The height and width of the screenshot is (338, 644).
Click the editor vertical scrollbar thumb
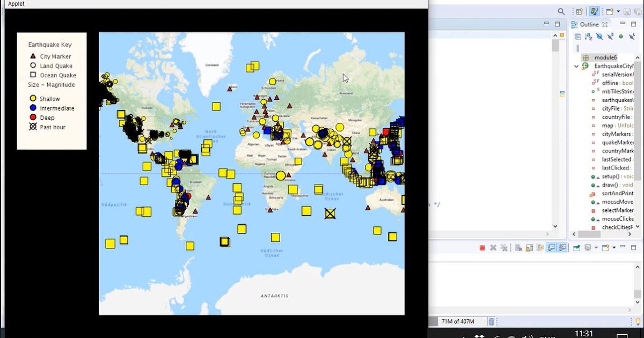tap(555, 46)
